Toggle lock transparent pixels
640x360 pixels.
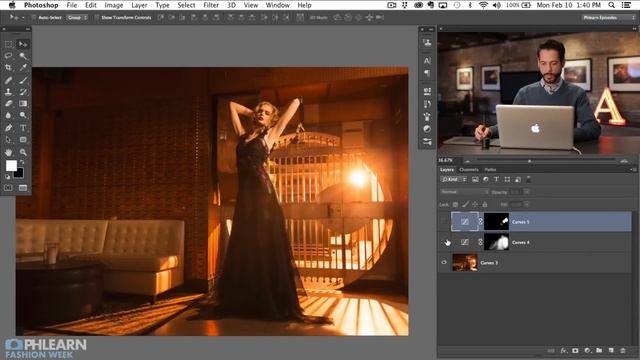click(x=456, y=204)
